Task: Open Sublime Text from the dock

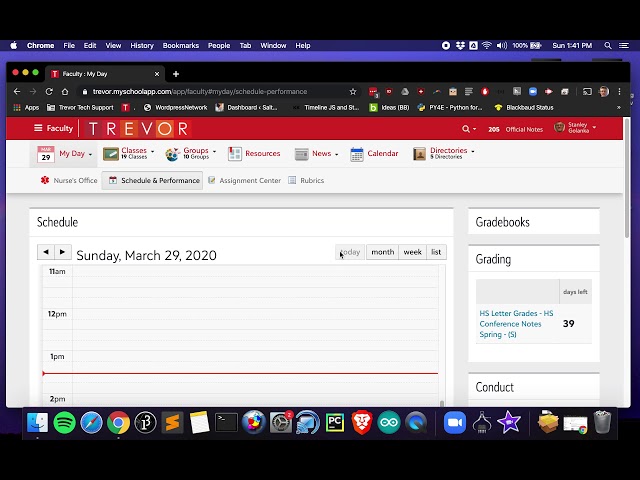Action: 172,422
